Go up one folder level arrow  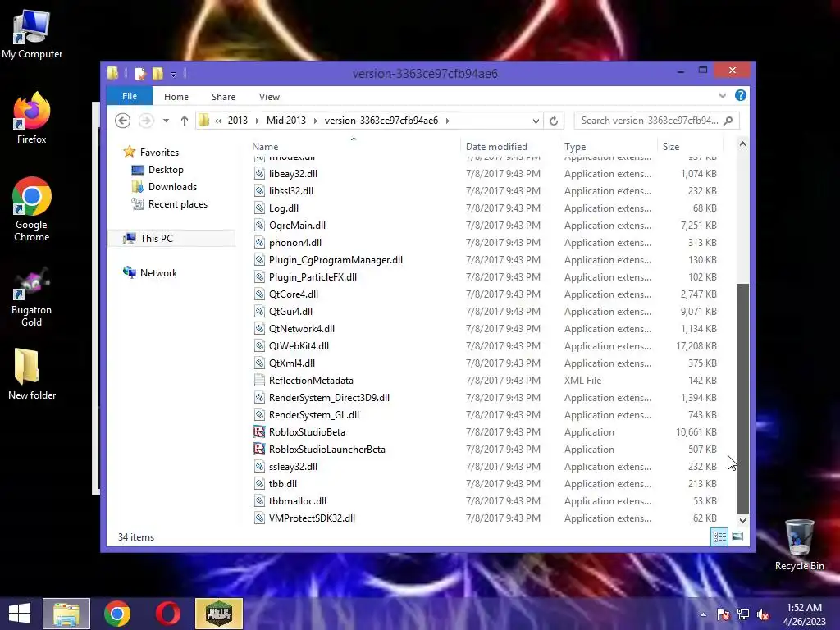coord(185,121)
